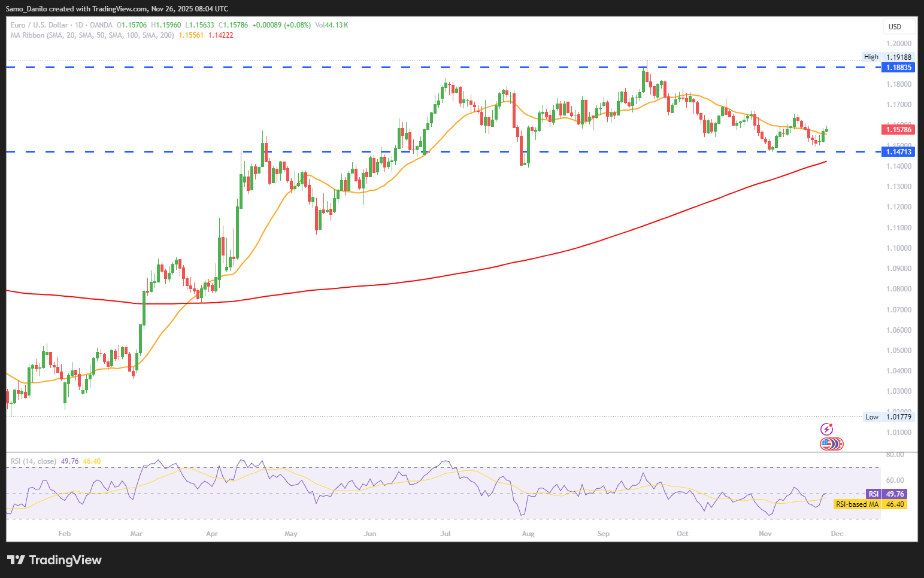Screen dimensions: 924x578
Task: Select the upper blue price label 1.18835
Action: (x=898, y=68)
